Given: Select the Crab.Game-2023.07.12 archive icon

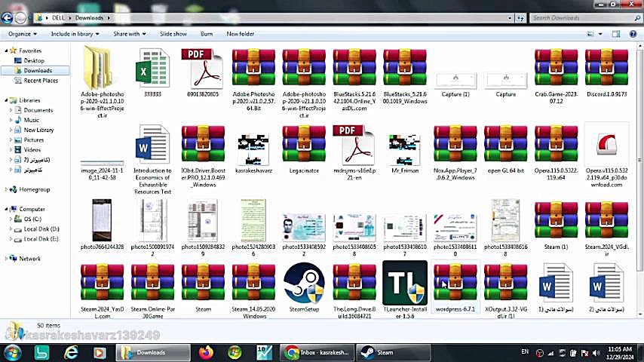Looking at the screenshot, I should 556,67.
